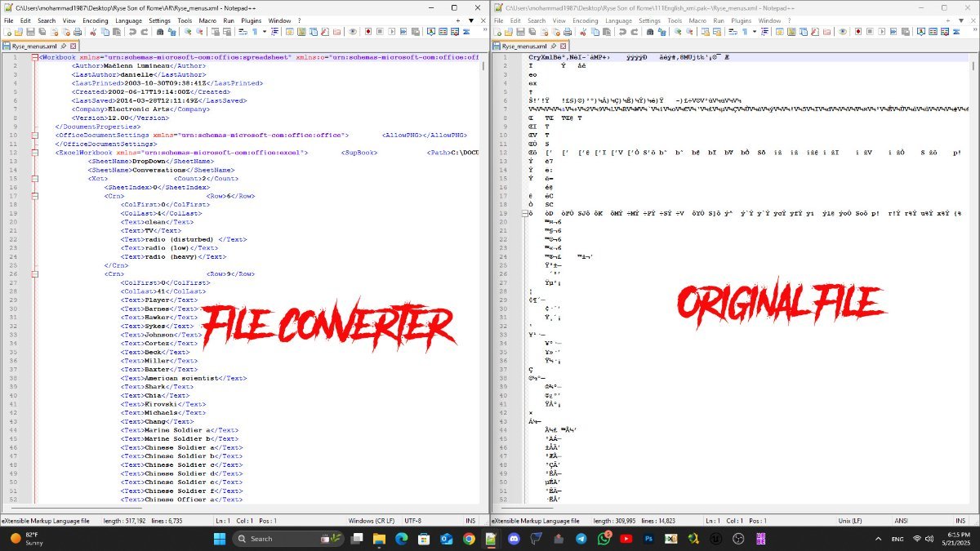Open Google Chrome from the taskbar

469,538
